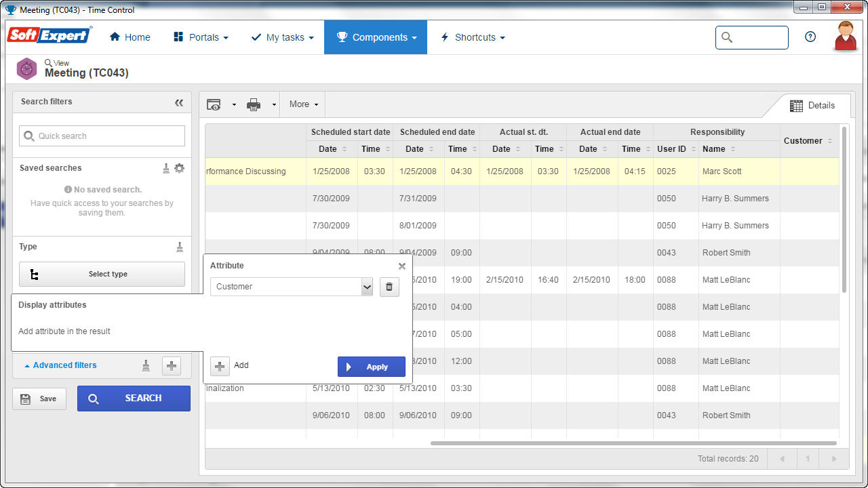Collapse the Advanced filters section

[60, 365]
